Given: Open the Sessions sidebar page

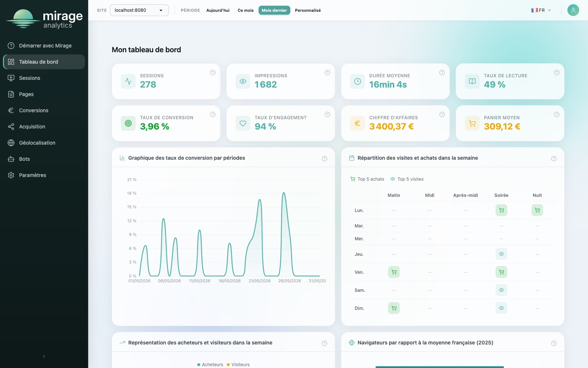Looking at the screenshot, I should pyautogui.click(x=44, y=78).
